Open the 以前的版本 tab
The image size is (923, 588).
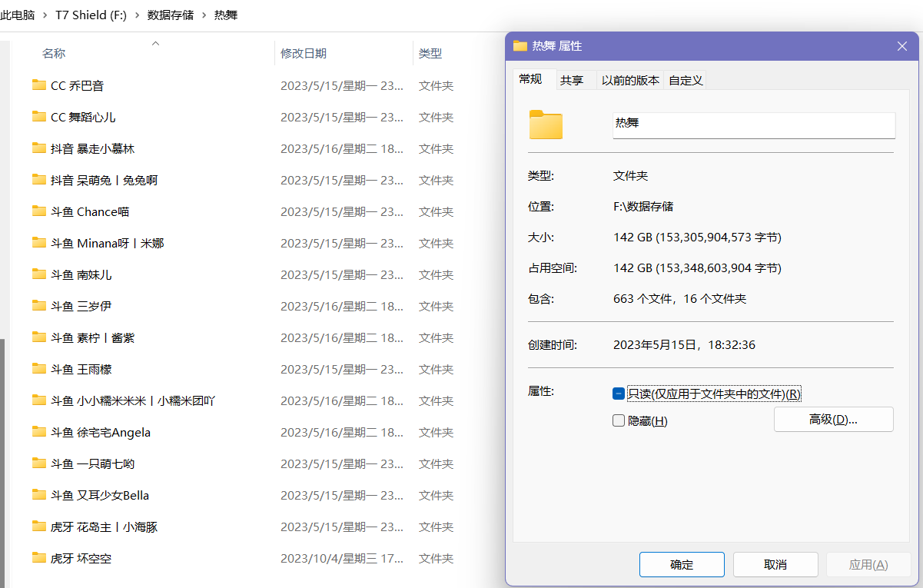point(630,80)
